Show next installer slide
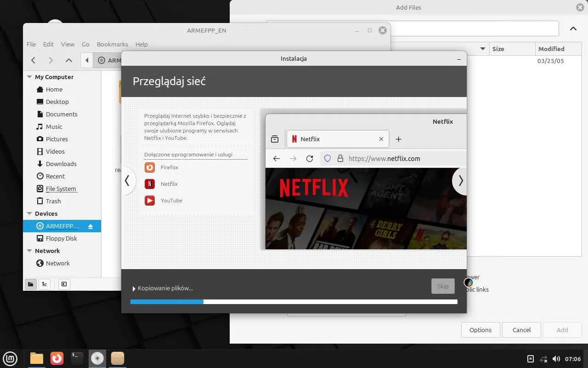This screenshot has width=588, height=368. [460, 181]
